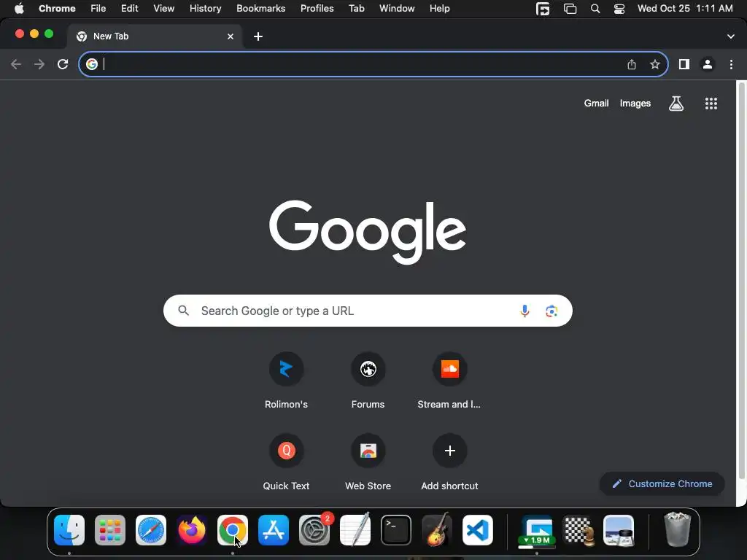Launch Visual Studio Code from the Dock
This screenshot has height=560, width=747.
pos(478,530)
